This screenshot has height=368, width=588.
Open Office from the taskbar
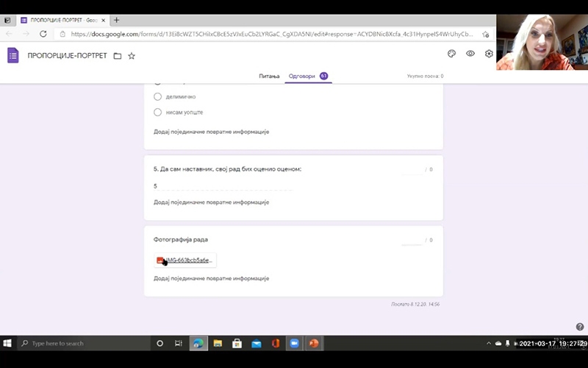pos(276,343)
